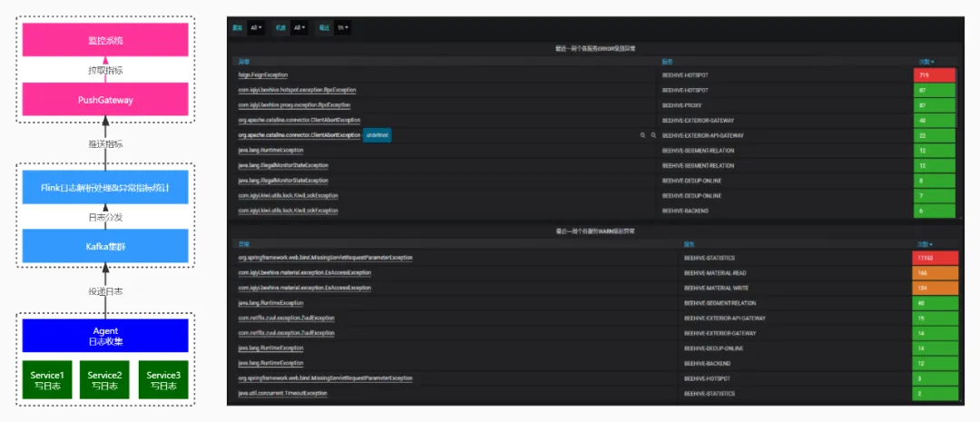
Task: Click the com.iqiyi.beehive.hotspot.exception.RpcException link
Action: pos(297,90)
